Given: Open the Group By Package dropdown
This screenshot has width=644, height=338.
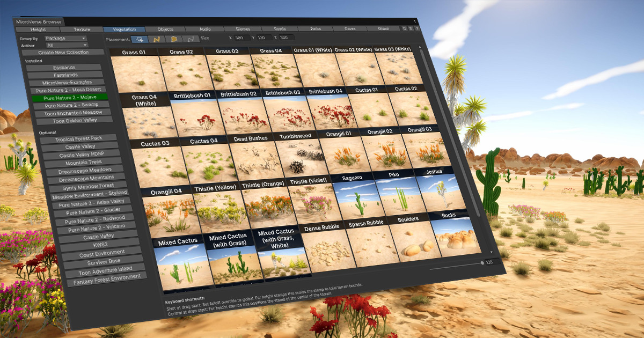Looking at the screenshot, I should pos(64,39).
